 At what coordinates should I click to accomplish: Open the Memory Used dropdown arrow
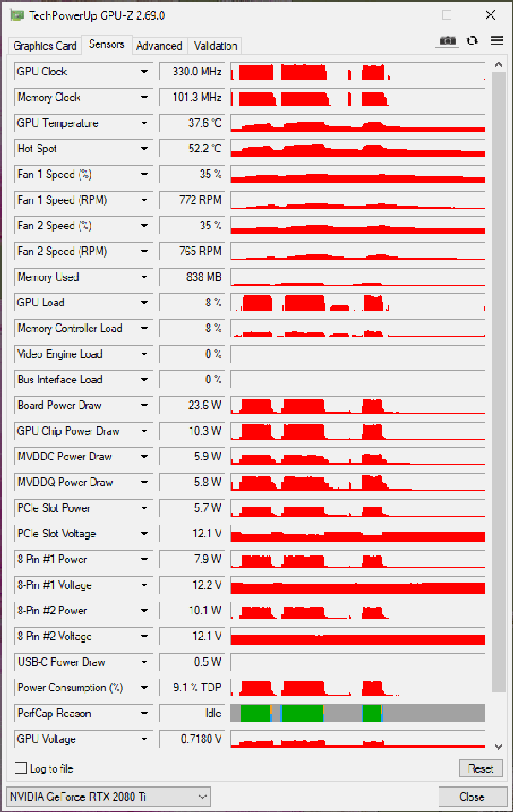144,277
